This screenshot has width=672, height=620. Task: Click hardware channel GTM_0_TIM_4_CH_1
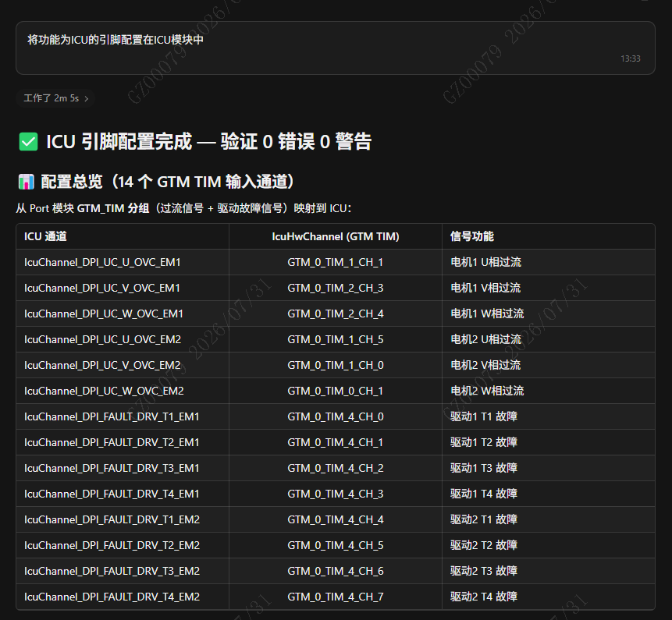coord(336,442)
